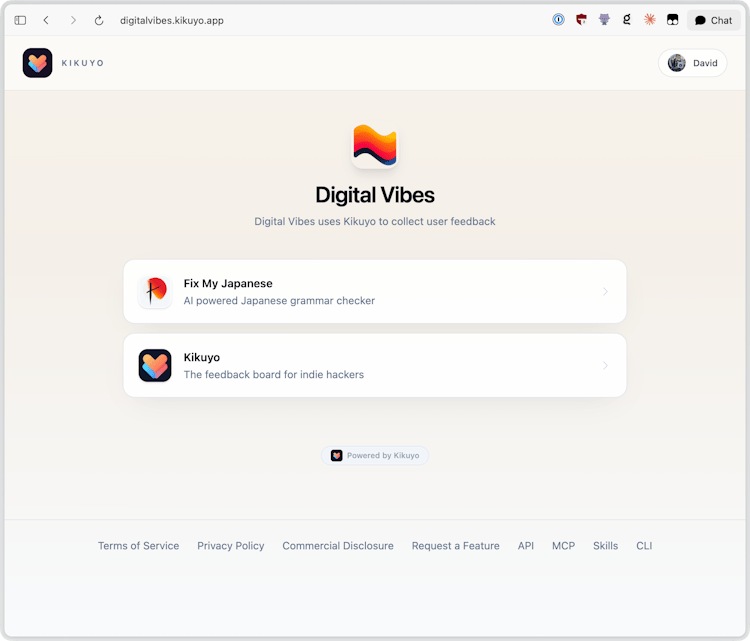Open the orange starburst extension
The image size is (750, 641).
pyautogui.click(x=650, y=20)
